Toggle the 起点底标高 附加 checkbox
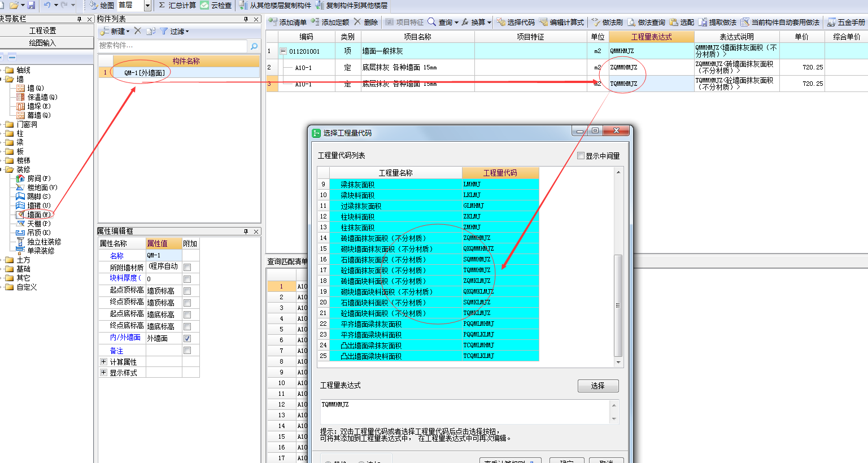This screenshot has height=463, width=868. click(x=187, y=315)
